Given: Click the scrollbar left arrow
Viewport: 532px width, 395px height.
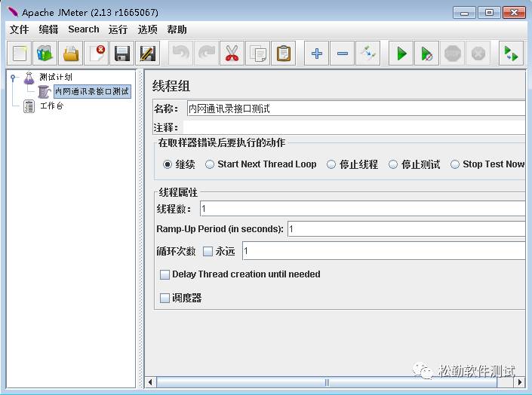Looking at the screenshot, I should [x=150, y=382].
